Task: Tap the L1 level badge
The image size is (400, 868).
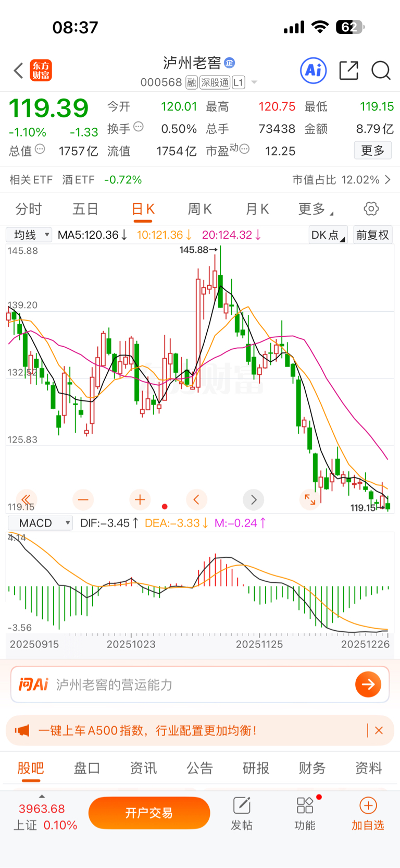Action: point(238,82)
